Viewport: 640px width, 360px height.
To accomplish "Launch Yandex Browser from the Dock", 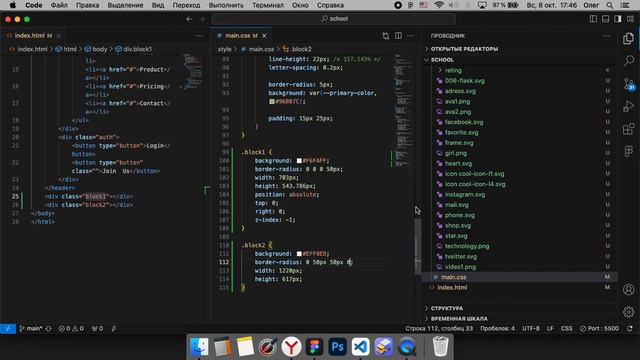I will [x=291, y=347].
